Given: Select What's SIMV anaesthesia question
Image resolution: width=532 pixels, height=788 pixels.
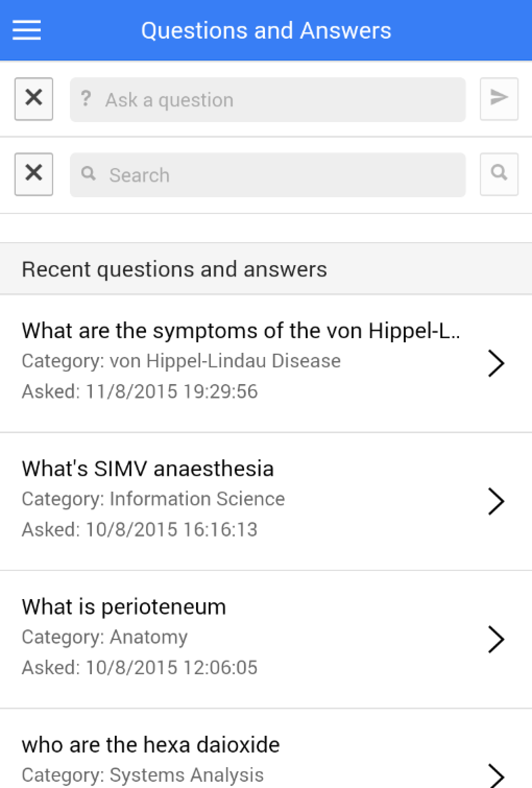Looking at the screenshot, I should point(148,469).
